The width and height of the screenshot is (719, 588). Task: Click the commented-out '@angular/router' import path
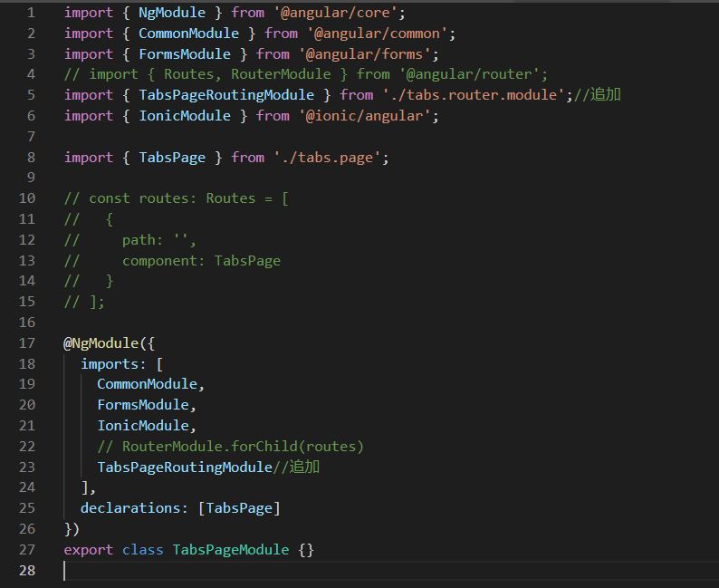point(472,74)
